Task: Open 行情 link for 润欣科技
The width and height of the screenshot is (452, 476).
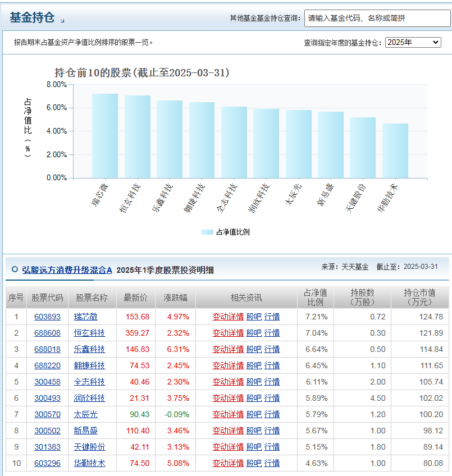Action: (x=272, y=398)
